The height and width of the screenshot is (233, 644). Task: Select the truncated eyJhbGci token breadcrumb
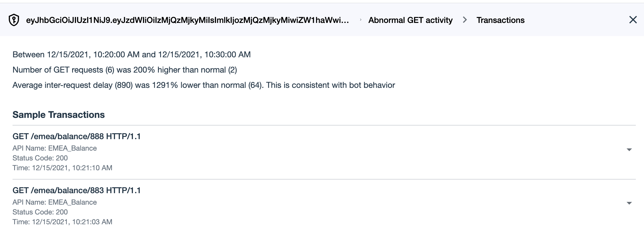[187, 20]
